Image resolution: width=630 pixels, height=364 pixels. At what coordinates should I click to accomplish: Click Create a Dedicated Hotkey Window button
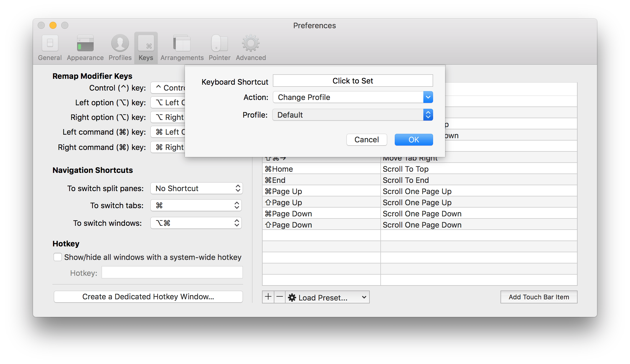pyautogui.click(x=148, y=297)
